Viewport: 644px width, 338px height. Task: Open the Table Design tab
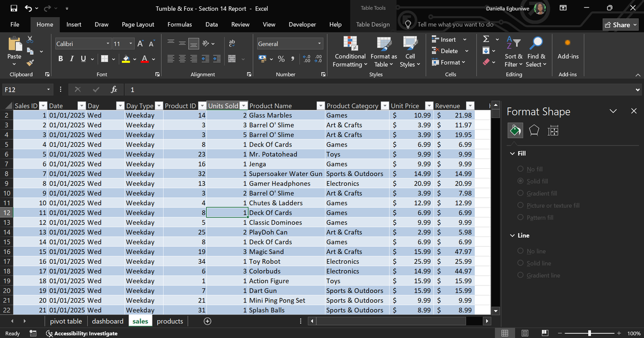point(373,24)
